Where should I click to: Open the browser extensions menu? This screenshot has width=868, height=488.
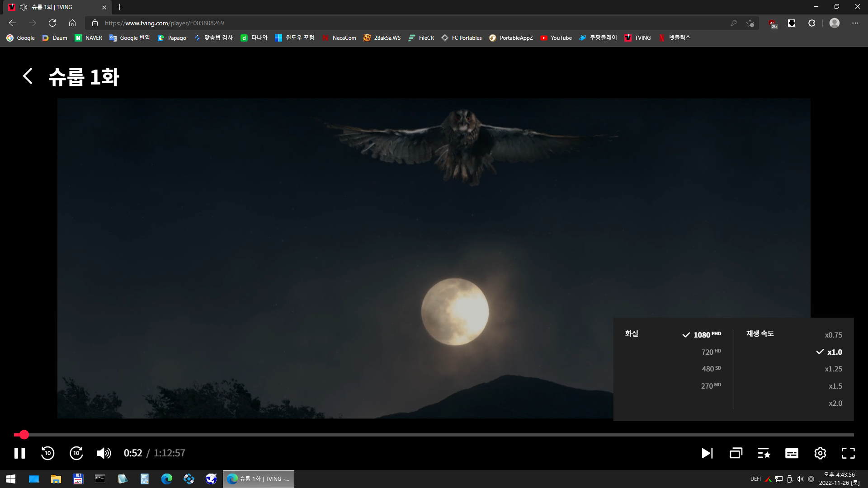click(x=811, y=23)
